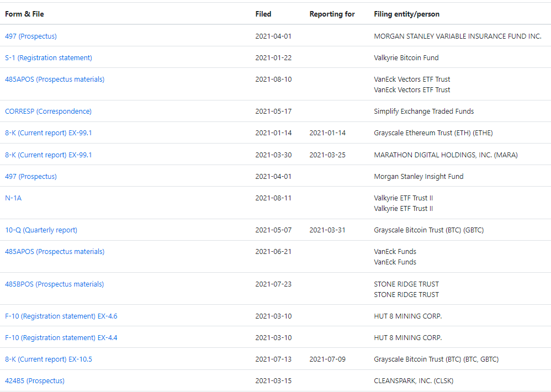The height and width of the screenshot is (392, 551).
Task: Click the reporting date 2021-03-25
Action: coord(327,155)
